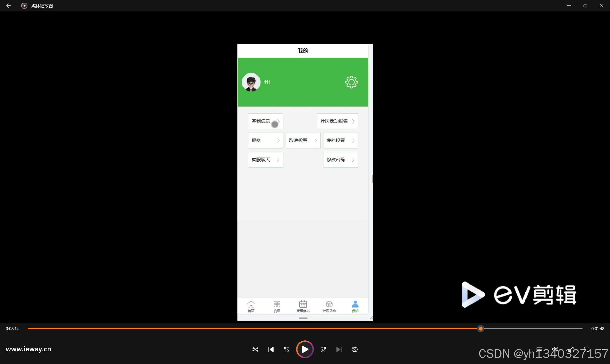Viewport: 610px width, 364px height.
Task: Skip forward 30 seconds
Action: pos(323,349)
